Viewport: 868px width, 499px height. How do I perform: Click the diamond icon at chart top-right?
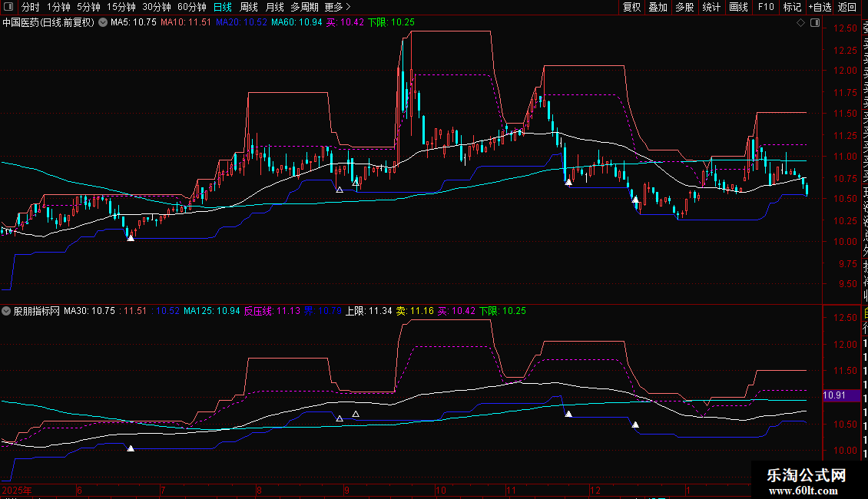pos(801,23)
